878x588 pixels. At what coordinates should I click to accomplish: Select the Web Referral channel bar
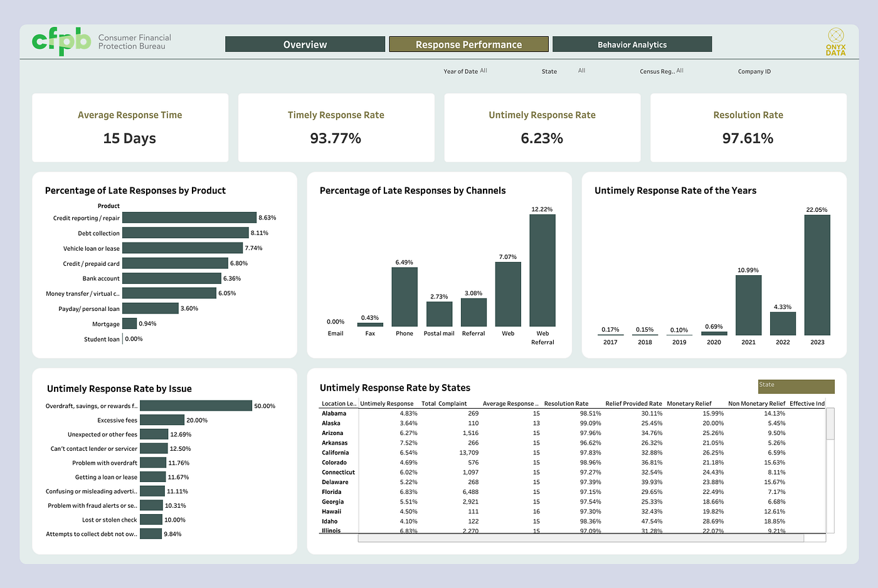pyautogui.click(x=542, y=270)
